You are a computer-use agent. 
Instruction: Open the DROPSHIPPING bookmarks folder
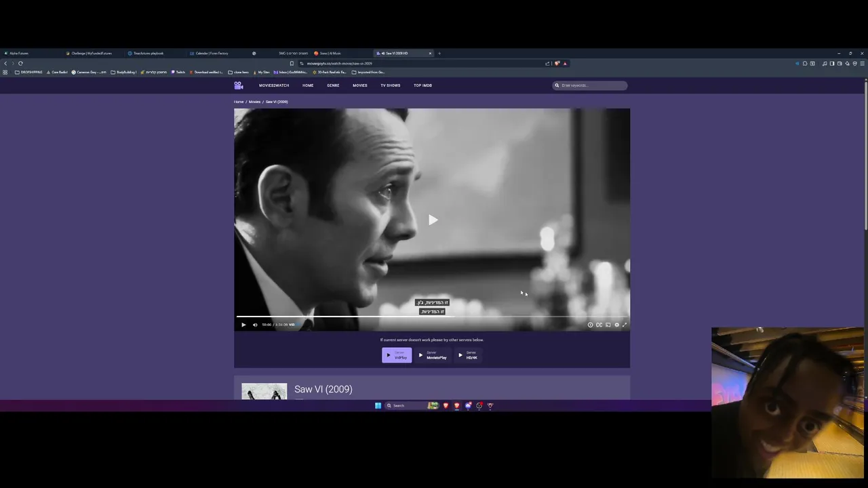pos(28,72)
